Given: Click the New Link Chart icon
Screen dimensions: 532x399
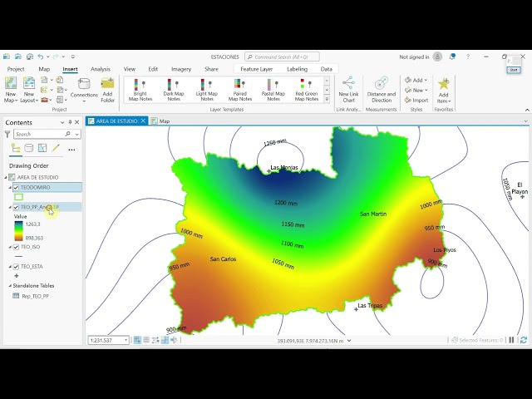Looking at the screenshot, I should click(x=348, y=83).
